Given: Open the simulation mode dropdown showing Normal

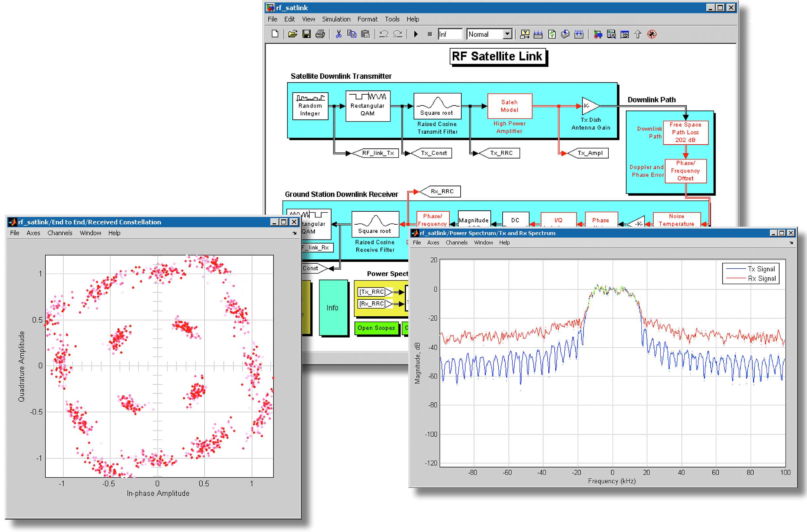Looking at the screenshot, I should click(x=507, y=34).
